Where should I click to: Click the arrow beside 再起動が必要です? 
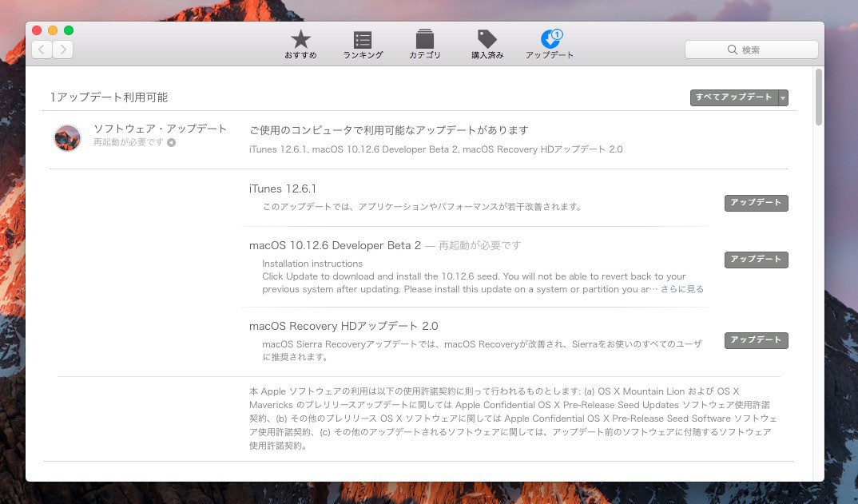coord(171,143)
